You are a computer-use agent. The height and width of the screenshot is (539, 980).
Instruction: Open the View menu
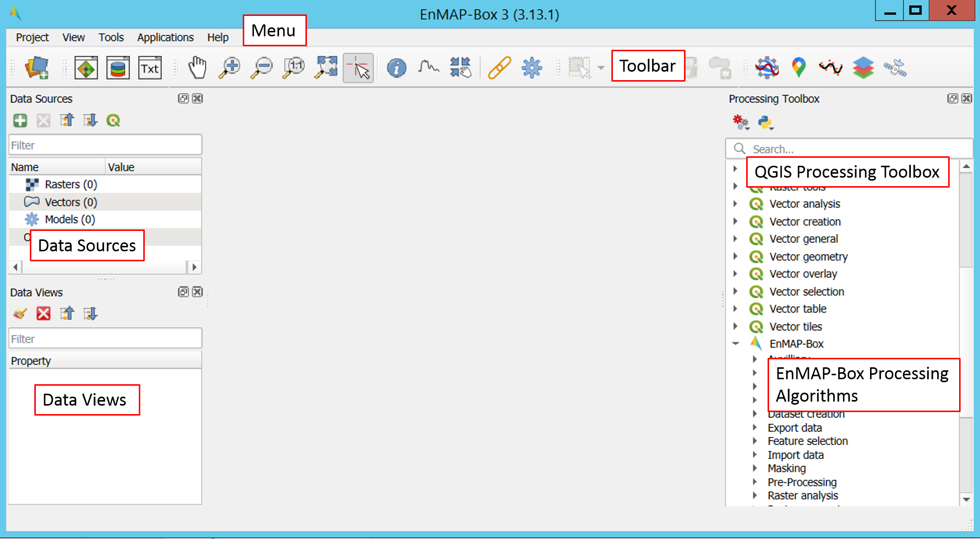pyautogui.click(x=74, y=37)
